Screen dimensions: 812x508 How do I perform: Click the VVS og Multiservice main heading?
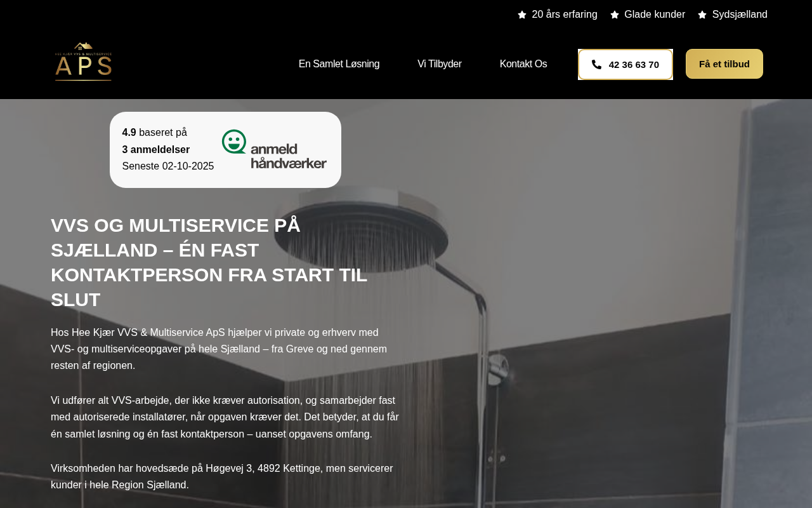pos(209,262)
